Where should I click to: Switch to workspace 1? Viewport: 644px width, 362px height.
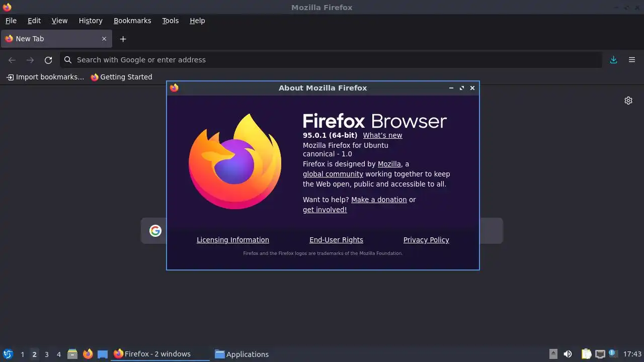22,354
